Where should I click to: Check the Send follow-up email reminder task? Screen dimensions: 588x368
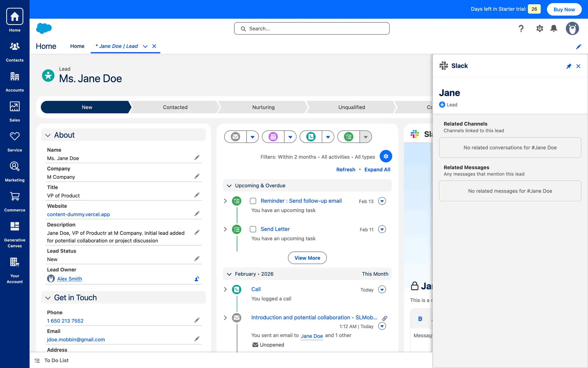point(253,201)
